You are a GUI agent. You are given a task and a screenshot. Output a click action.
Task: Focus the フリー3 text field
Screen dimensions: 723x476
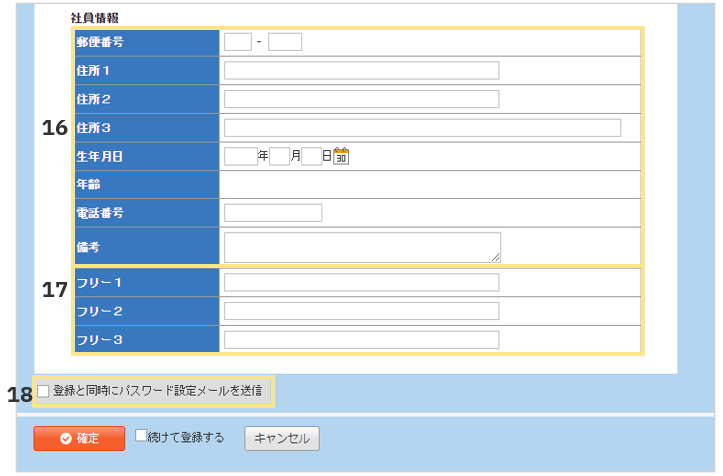pyautogui.click(x=361, y=340)
